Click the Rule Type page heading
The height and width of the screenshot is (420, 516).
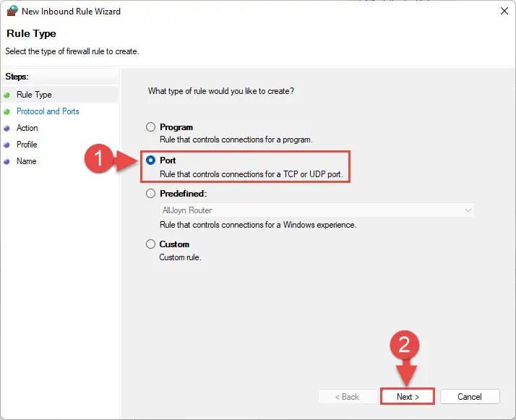coord(32,33)
